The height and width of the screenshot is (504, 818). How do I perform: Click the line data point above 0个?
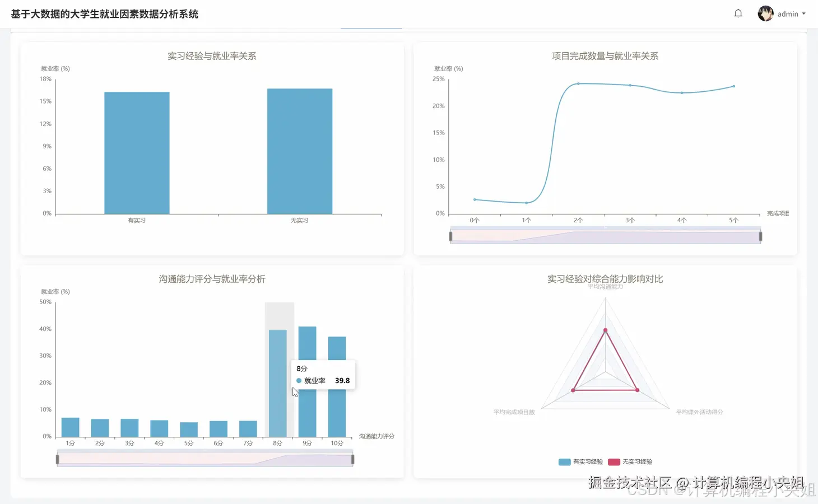(x=475, y=199)
